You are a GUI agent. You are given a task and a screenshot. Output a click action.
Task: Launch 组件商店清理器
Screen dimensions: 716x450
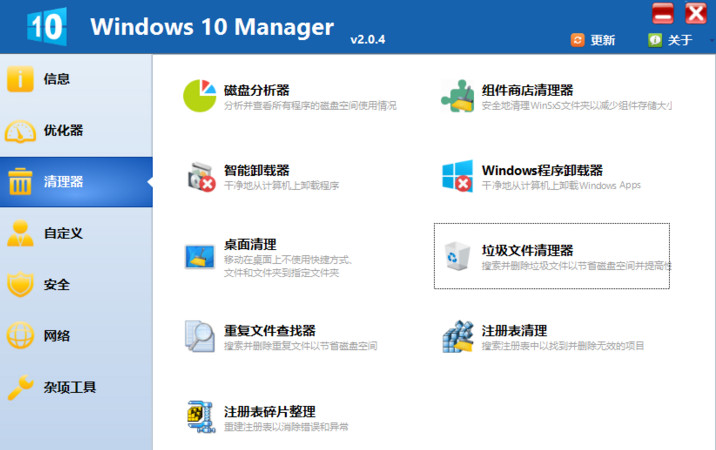click(527, 90)
